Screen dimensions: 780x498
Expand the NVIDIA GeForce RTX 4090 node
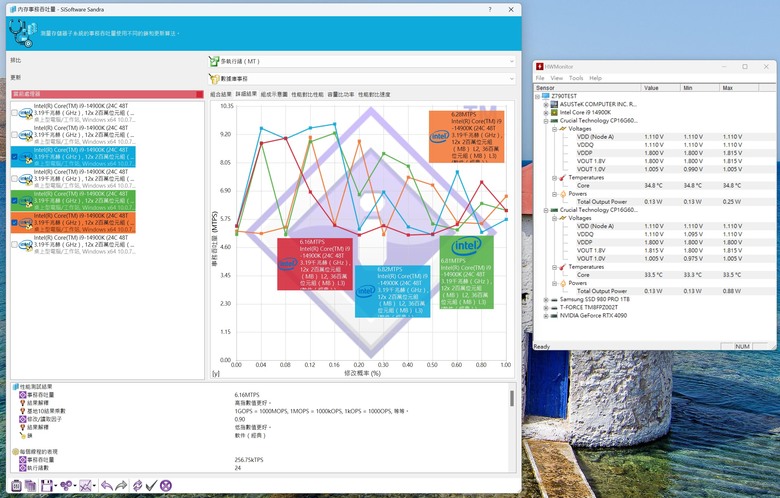(x=546, y=315)
